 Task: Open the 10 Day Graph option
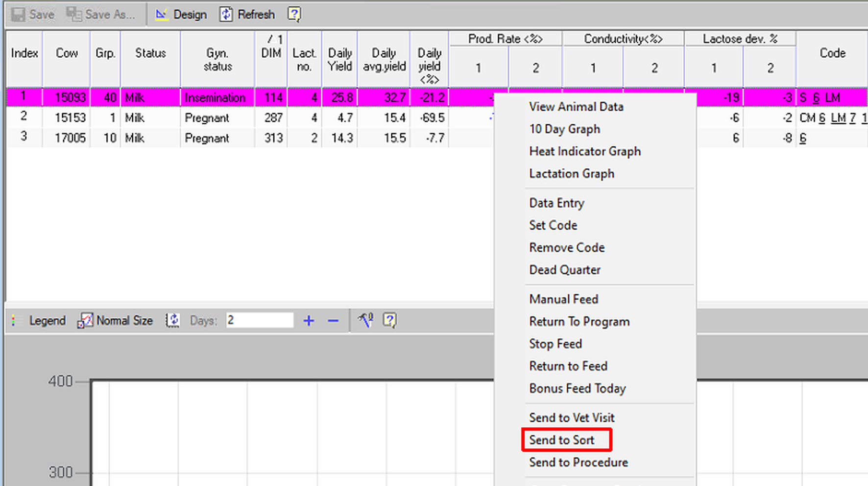564,129
